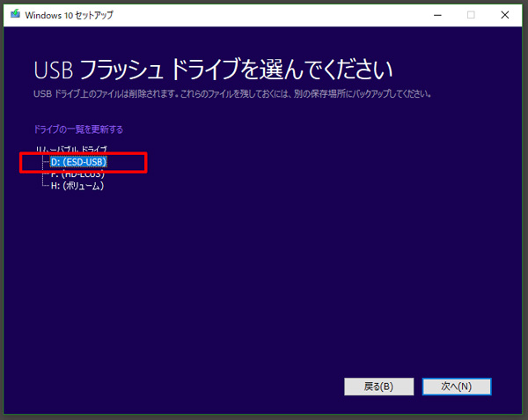Click the warning text about deleted USB files
528x420 pixels.
point(232,93)
